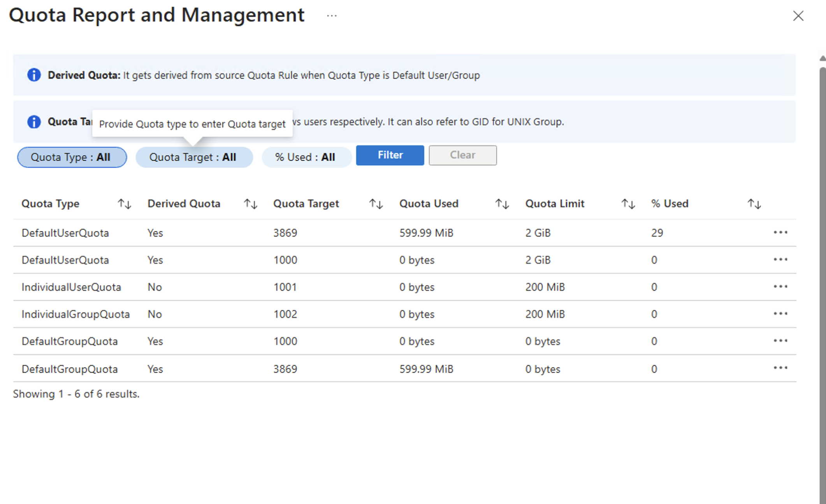Open the % Used filter dropdown
The width and height of the screenshot is (826, 504).
pyautogui.click(x=306, y=157)
